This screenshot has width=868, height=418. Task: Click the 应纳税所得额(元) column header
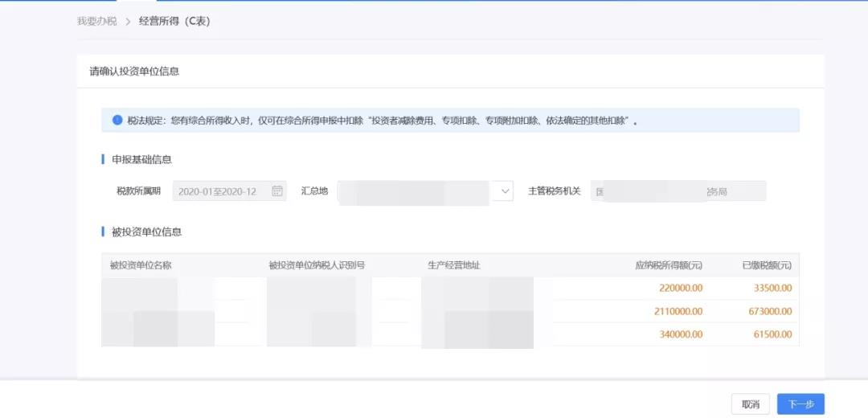[x=669, y=265]
